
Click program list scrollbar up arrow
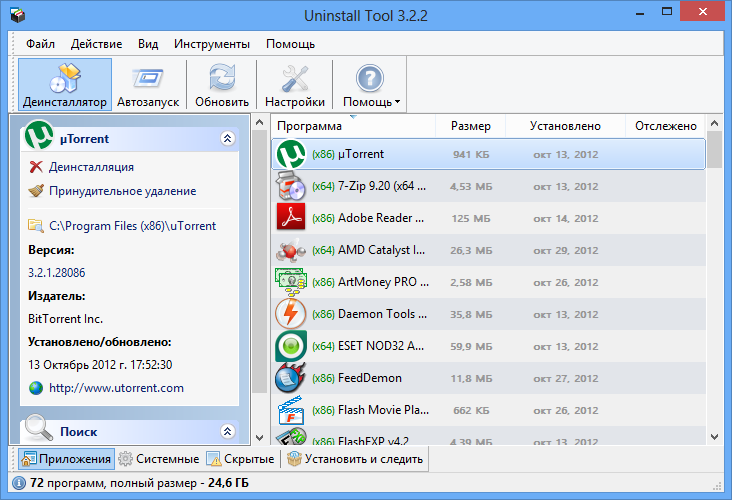714,123
